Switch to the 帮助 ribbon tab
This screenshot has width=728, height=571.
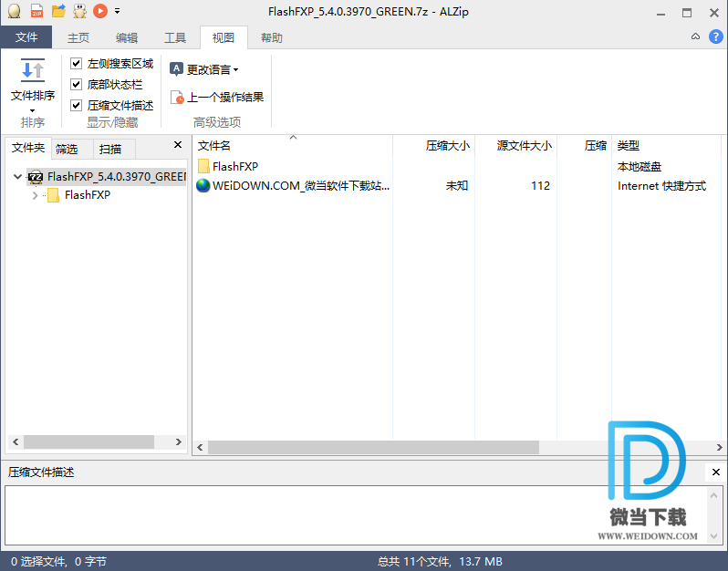[272, 37]
